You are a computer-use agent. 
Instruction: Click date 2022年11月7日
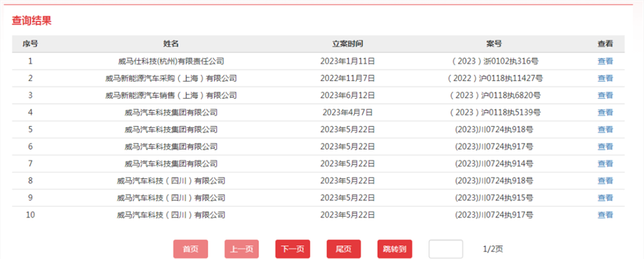tap(348, 79)
